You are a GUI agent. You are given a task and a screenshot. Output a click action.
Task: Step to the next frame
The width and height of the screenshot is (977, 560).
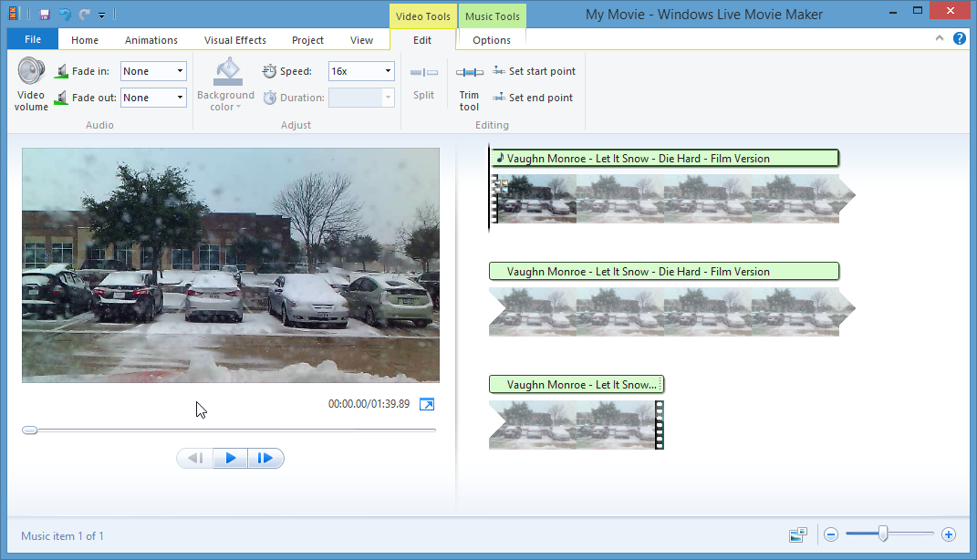(265, 458)
